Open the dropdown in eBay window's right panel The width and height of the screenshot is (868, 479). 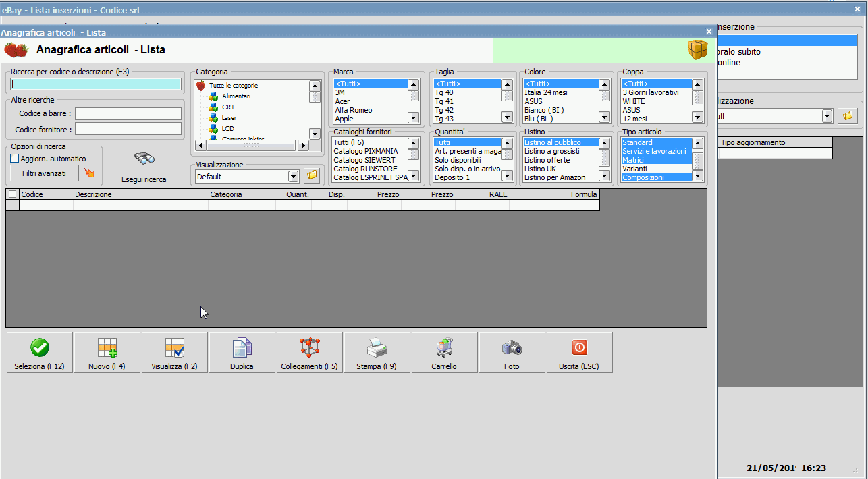point(827,116)
